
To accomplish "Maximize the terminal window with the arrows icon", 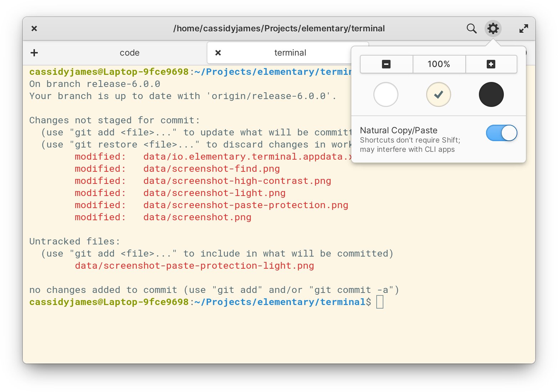I will pyautogui.click(x=523, y=29).
